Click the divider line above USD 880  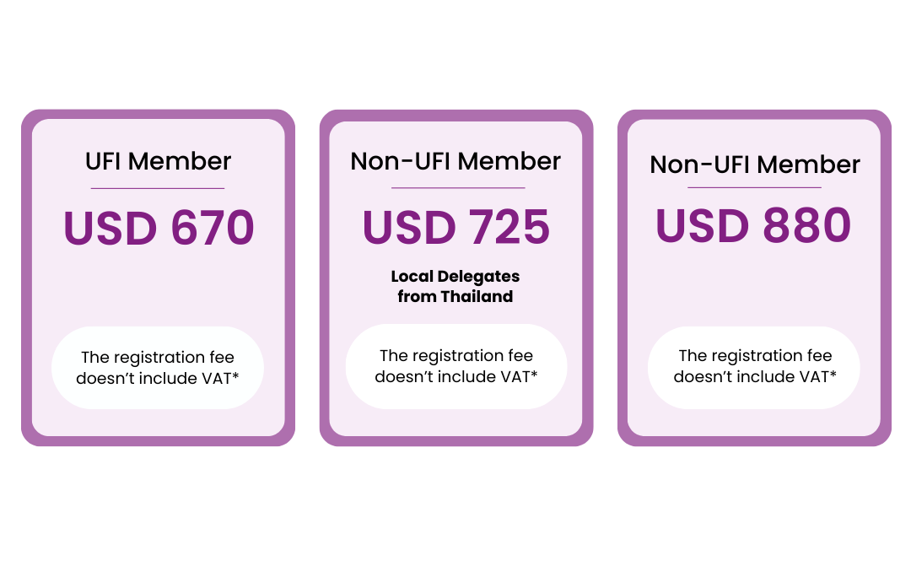coord(754,187)
